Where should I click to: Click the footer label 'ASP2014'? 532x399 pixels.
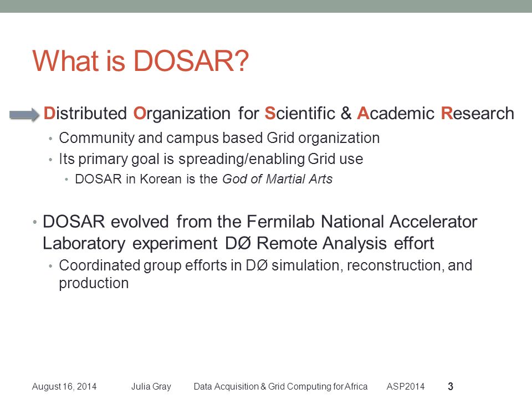pyautogui.click(x=406, y=386)
